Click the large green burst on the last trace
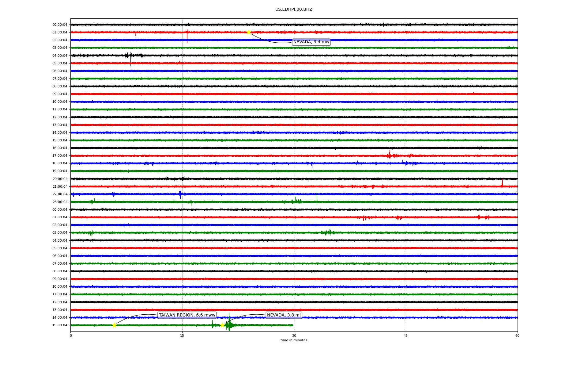The height and width of the screenshot is (368, 588). coord(229,324)
